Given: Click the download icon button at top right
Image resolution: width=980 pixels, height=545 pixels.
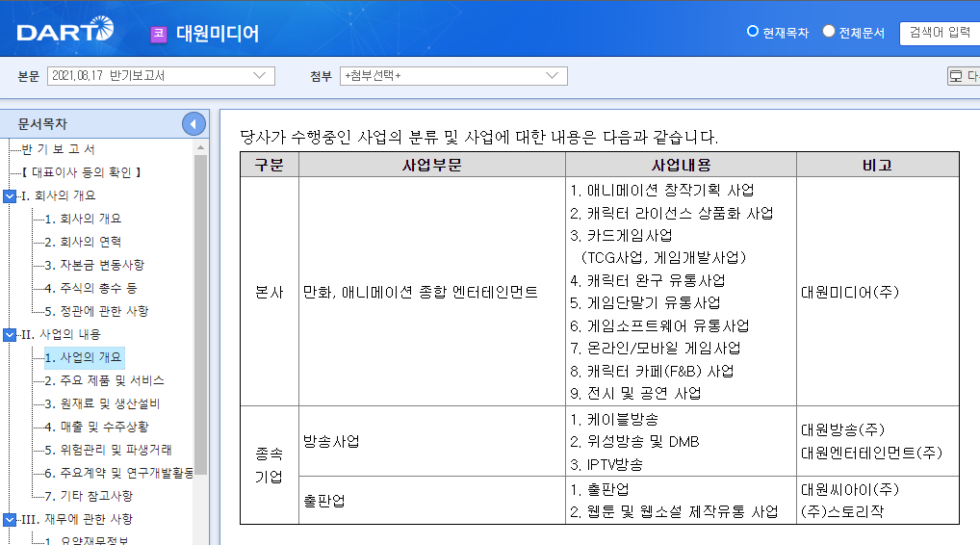Looking at the screenshot, I should (x=964, y=76).
